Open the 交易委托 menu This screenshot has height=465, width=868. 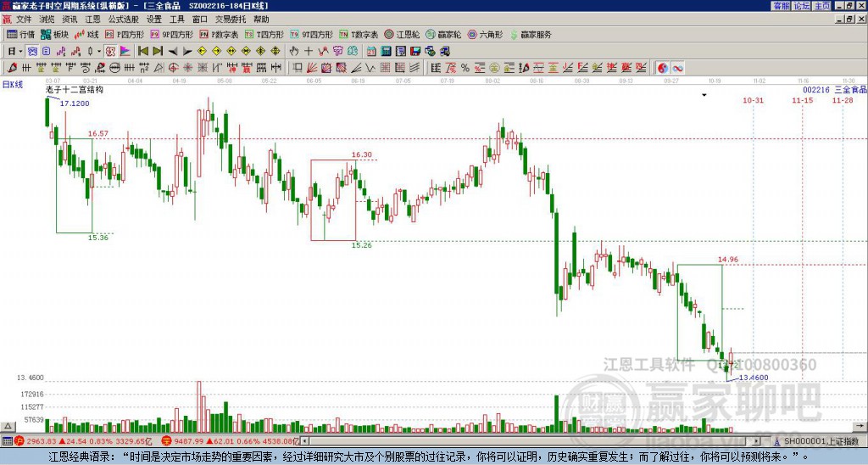pyautogui.click(x=231, y=20)
